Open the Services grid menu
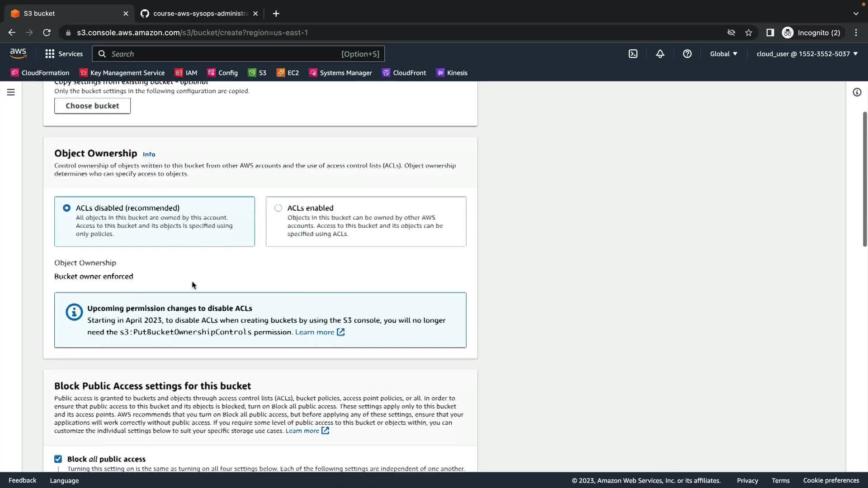Screen dimensions: 868x488 pyautogui.click(x=64, y=54)
